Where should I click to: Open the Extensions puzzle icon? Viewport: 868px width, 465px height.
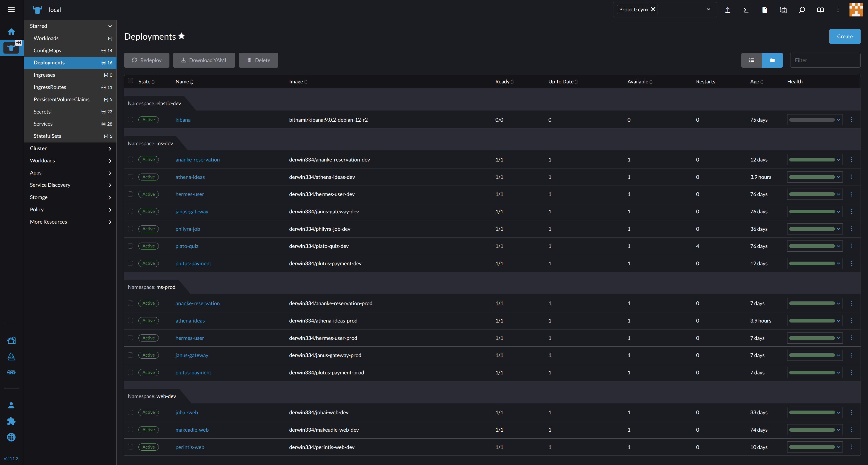(11, 421)
